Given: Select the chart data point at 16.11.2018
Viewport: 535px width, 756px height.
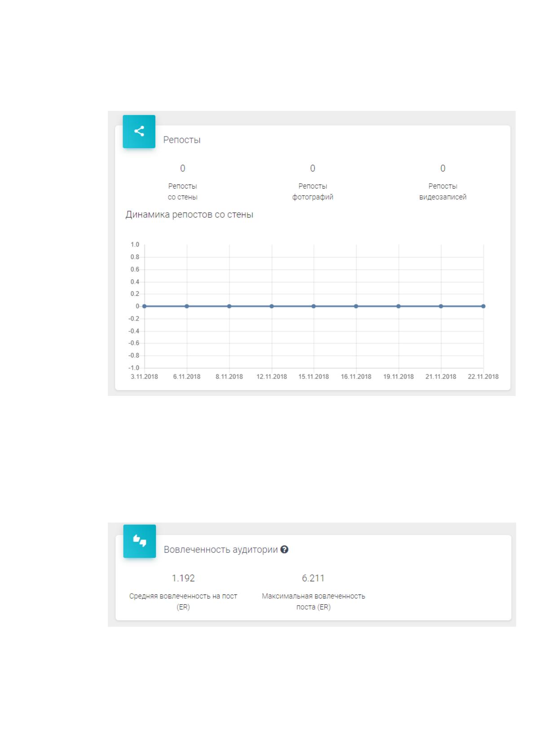Looking at the screenshot, I should [356, 306].
